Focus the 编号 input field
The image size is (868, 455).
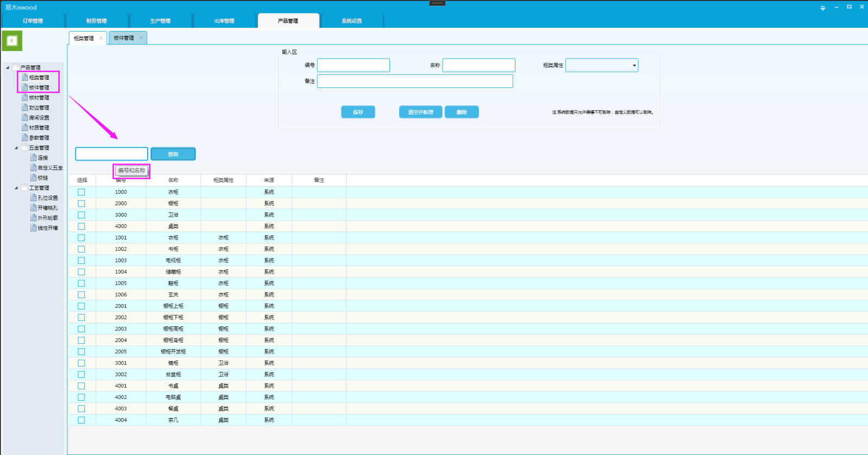354,65
